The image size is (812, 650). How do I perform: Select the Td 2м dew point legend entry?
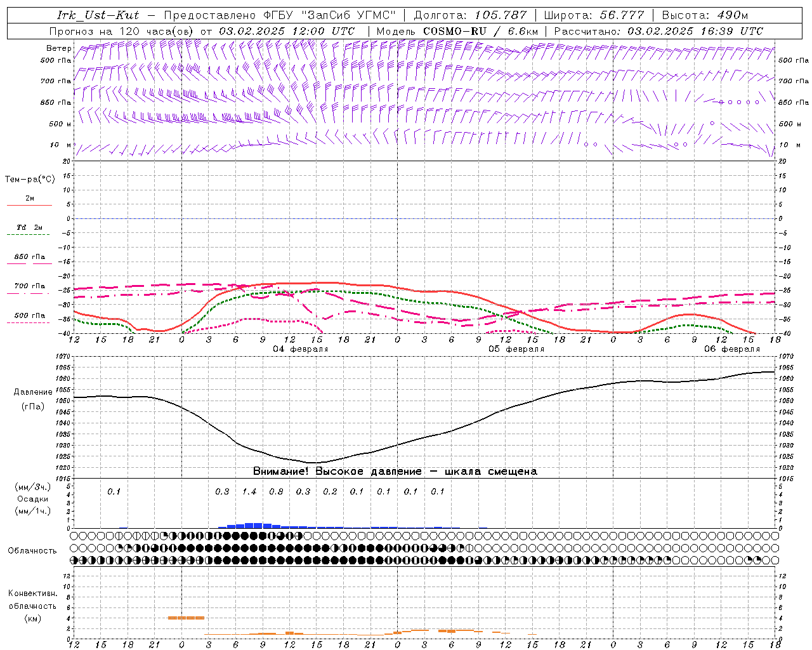(29, 227)
